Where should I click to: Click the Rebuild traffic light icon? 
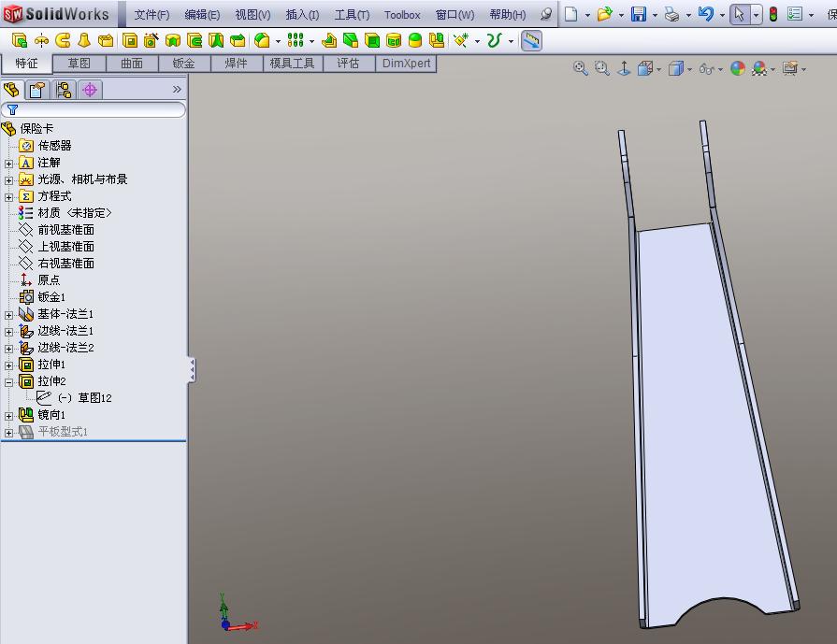tap(773, 14)
